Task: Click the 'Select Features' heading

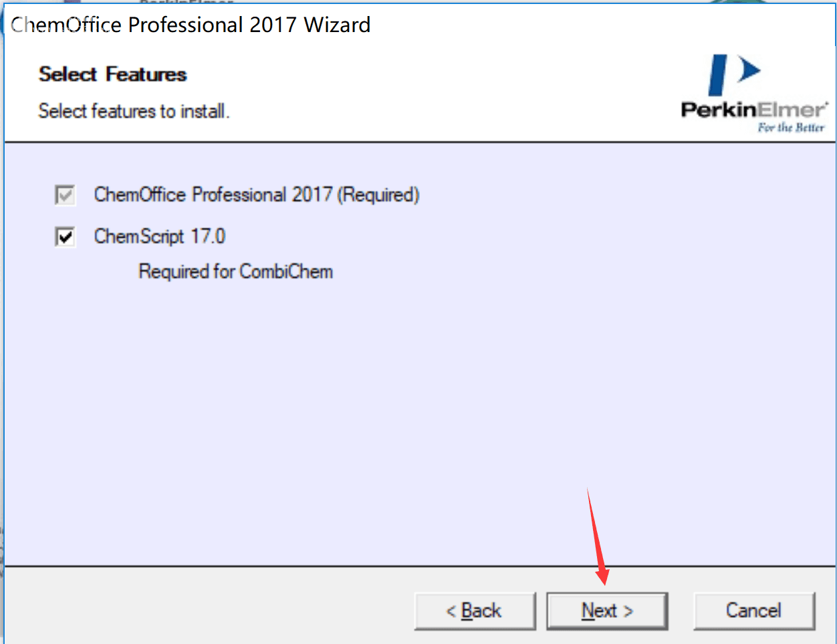Action: 112,74
